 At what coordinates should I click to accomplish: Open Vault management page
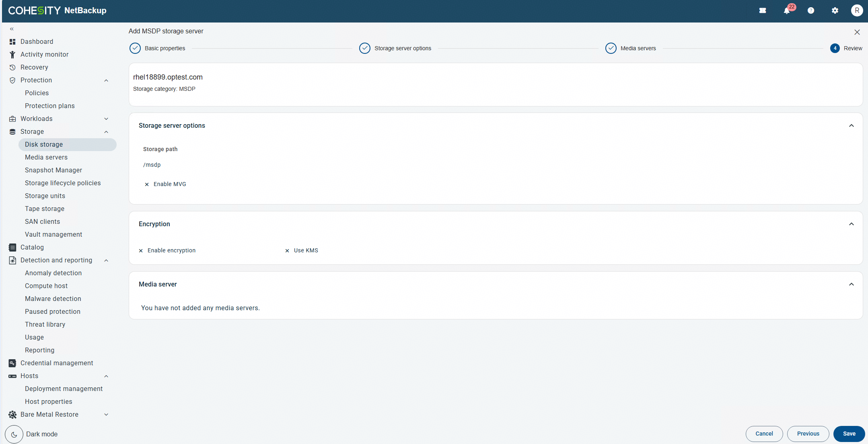pyautogui.click(x=53, y=235)
